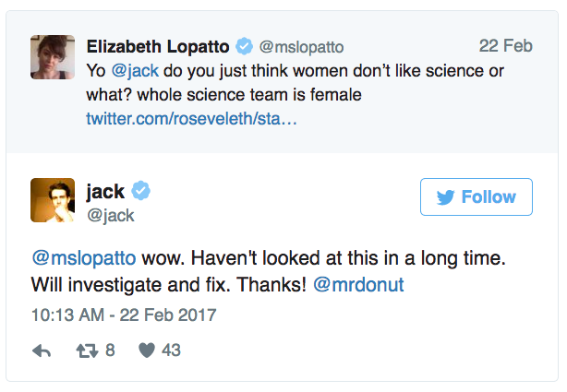This screenshot has height=392, width=567.
Task: Retweet jack's reply using the retweet icon
Action: [x=84, y=350]
